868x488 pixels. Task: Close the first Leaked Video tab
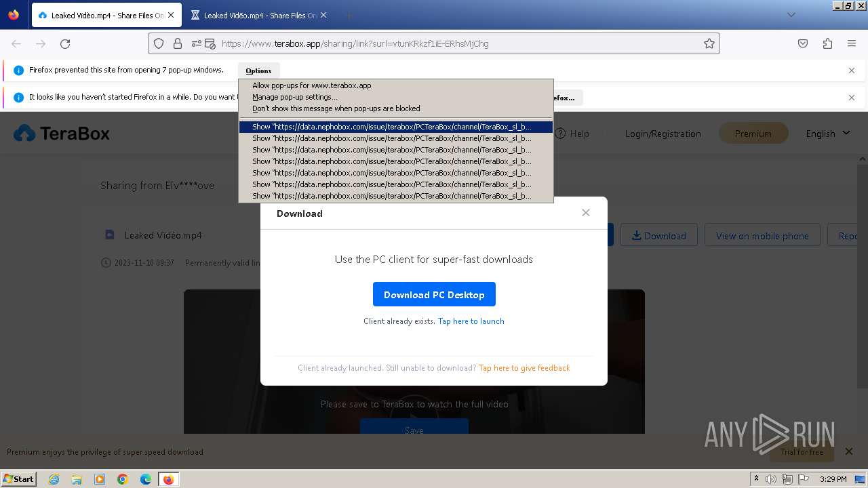(170, 15)
